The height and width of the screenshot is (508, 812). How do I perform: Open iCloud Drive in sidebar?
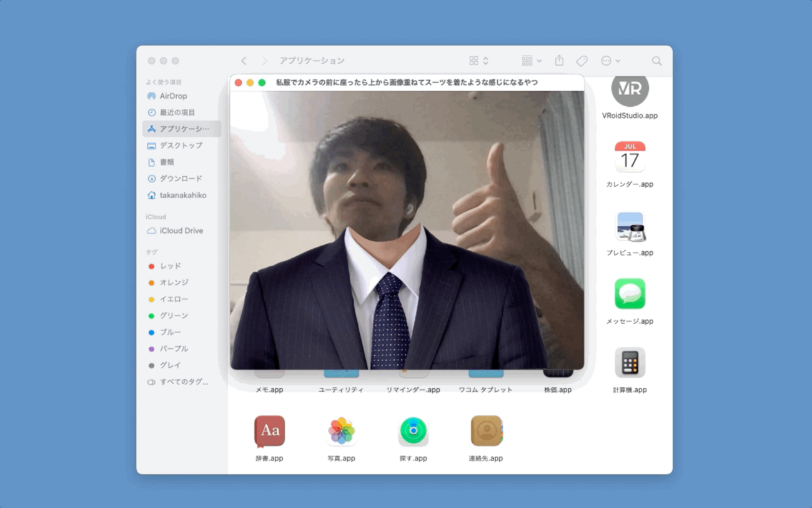pos(182,231)
